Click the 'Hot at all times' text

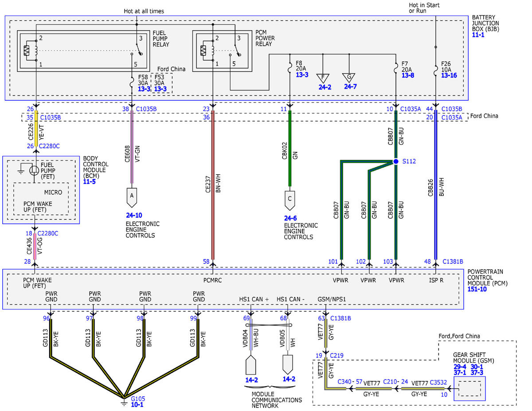pyautogui.click(x=144, y=11)
